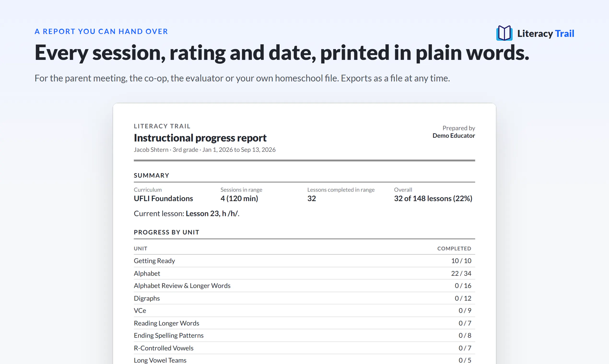Select the "Getting Ready" unit row name
Viewport: 609px width, 364px height.
pos(154,261)
